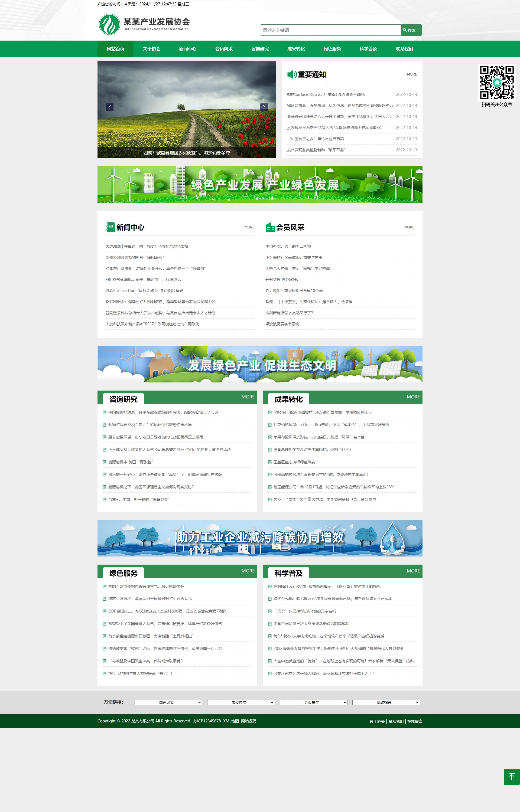The width and height of the screenshot is (520, 812).
Task: Click the keyword search input field
Action: click(x=330, y=30)
